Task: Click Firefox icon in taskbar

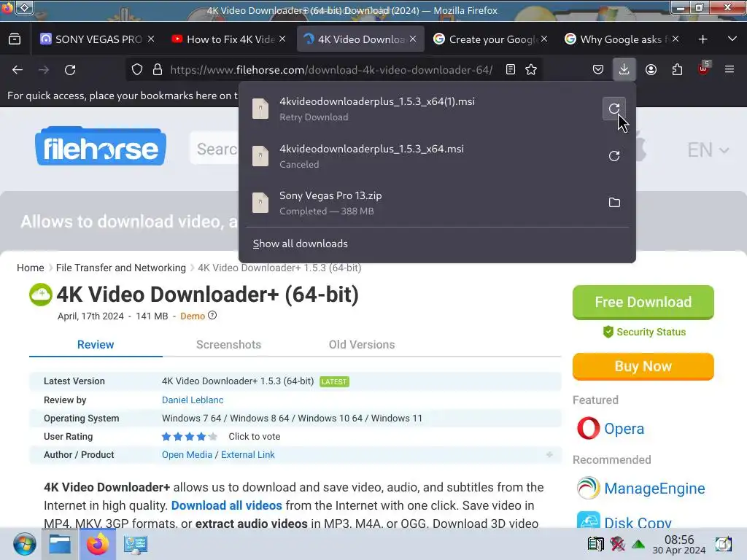Action: point(97,544)
